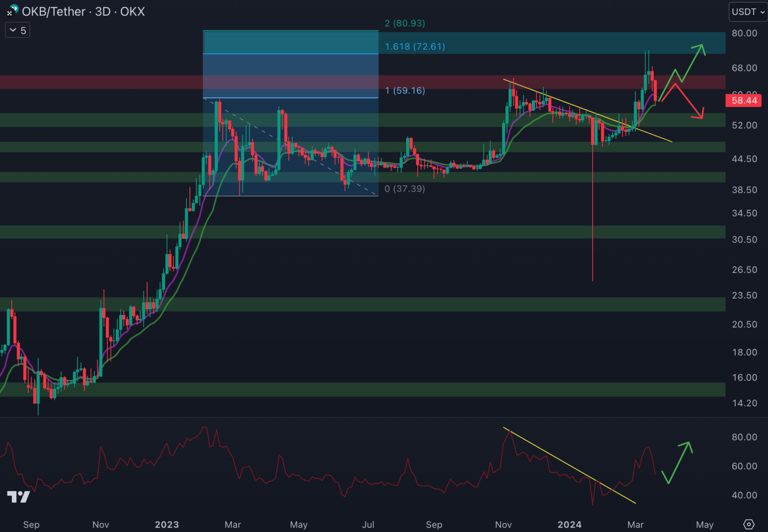Click the 58.44 current price label
The image size is (768, 532).
coord(744,100)
